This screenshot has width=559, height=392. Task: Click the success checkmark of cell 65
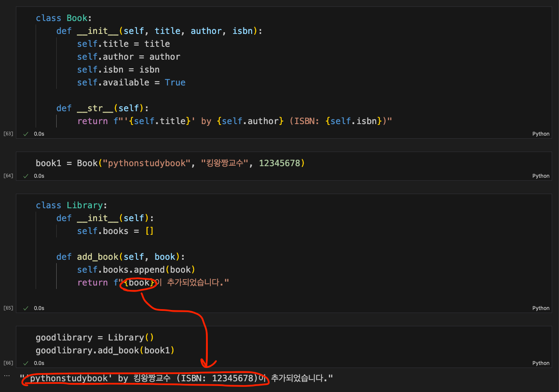[26, 308]
